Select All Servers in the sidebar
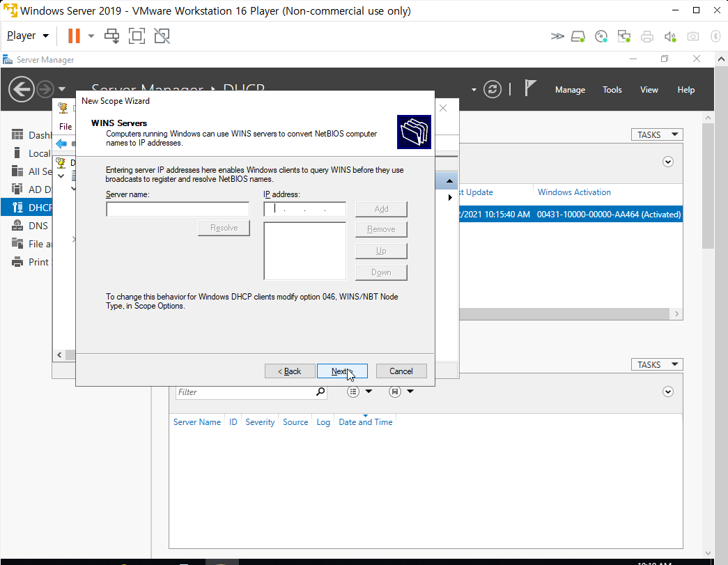The height and width of the screenshot is (565, 728). point(31,171)
